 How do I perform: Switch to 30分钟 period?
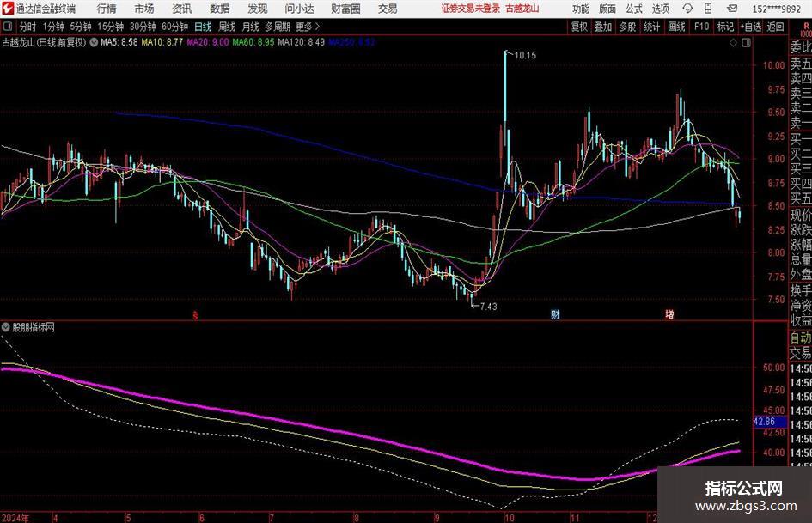(x=143, y=27)
